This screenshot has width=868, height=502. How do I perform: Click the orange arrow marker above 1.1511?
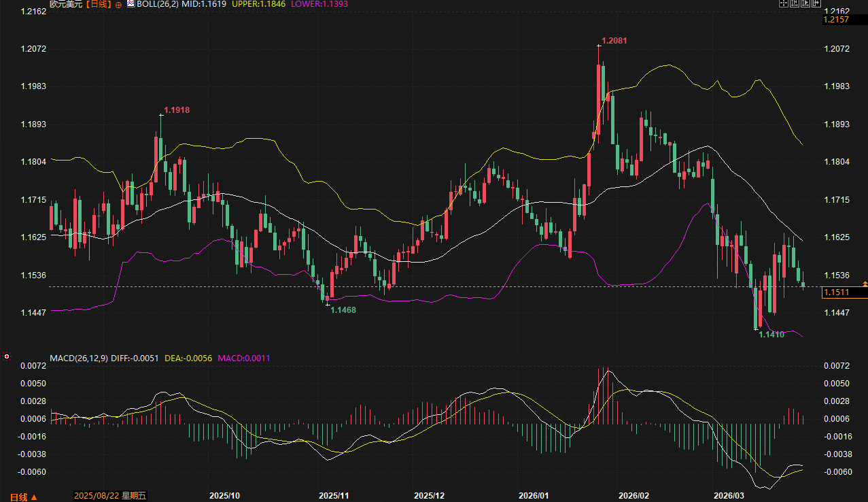pos(865,282)
